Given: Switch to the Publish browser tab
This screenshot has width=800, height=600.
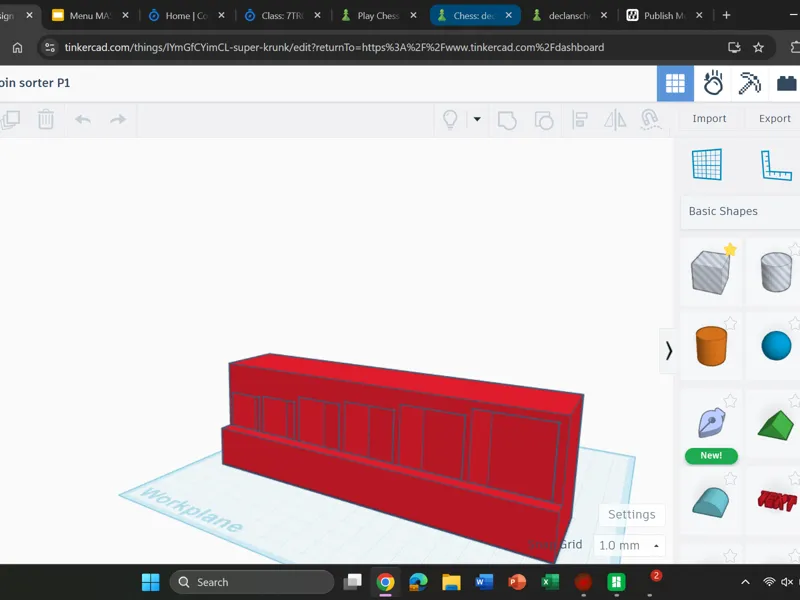Looking at the screenshot, I should point(665,15).
